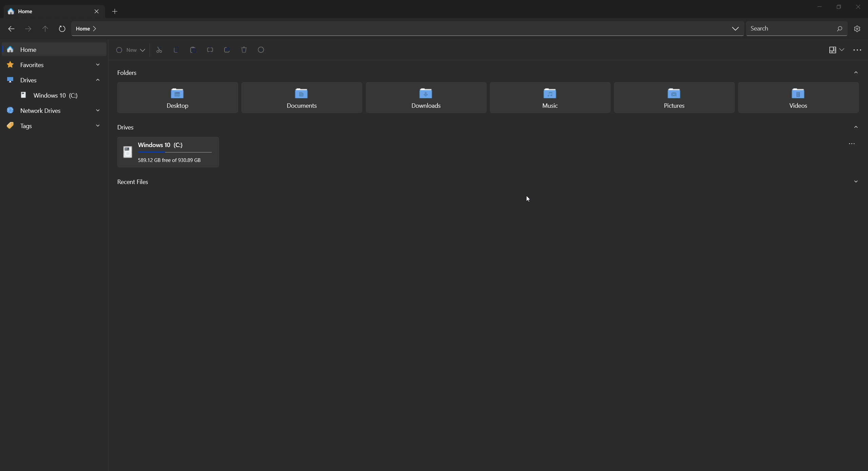This screenshot has height=471, width=868.
Task: Collapse Drives in the sidebar
Action: click(x=98, y=80)
